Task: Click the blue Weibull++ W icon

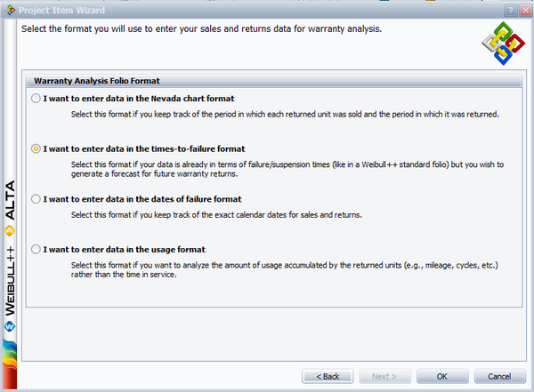Action: point(10,327)
